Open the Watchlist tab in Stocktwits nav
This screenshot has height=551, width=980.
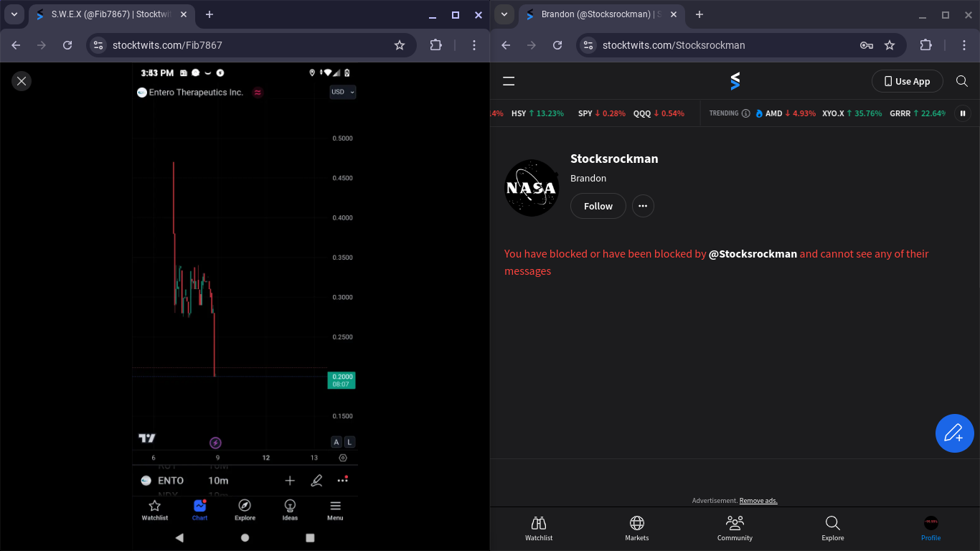(x=539, y=529)
